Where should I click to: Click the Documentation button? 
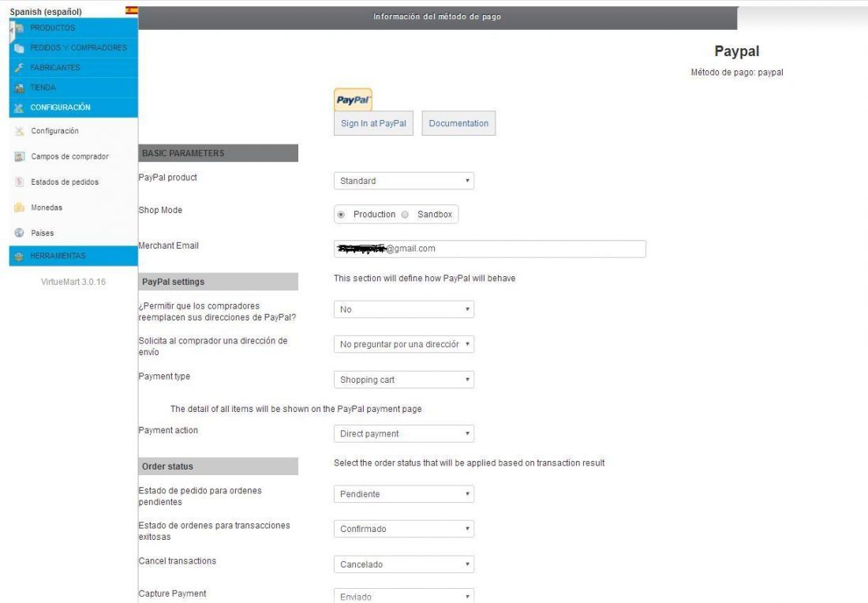[458, 123]
